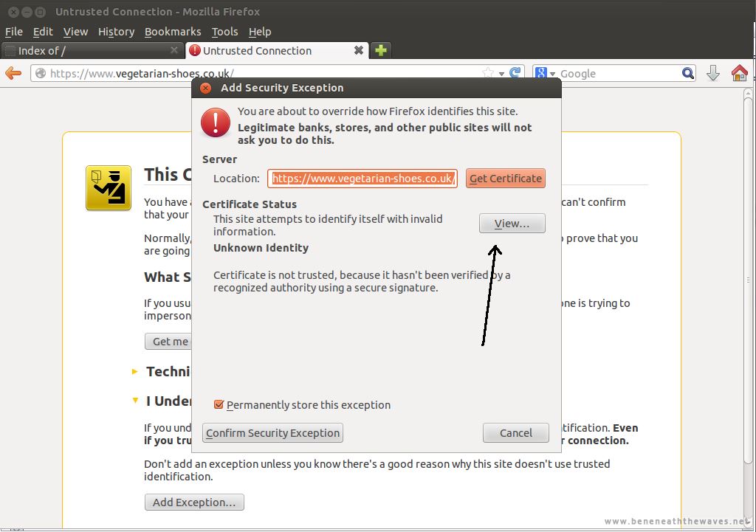
Task: Click the search magnifier icon
Action: click(x=688, y=73)
